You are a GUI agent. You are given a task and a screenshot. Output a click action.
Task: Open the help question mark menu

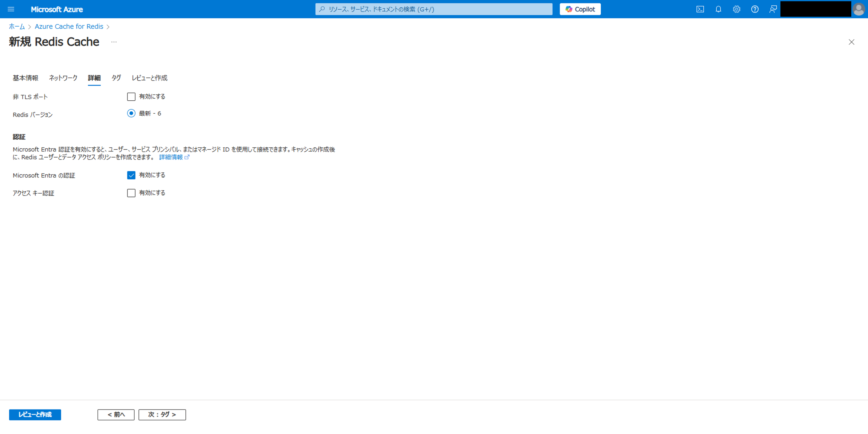click(x=754, y=9)
